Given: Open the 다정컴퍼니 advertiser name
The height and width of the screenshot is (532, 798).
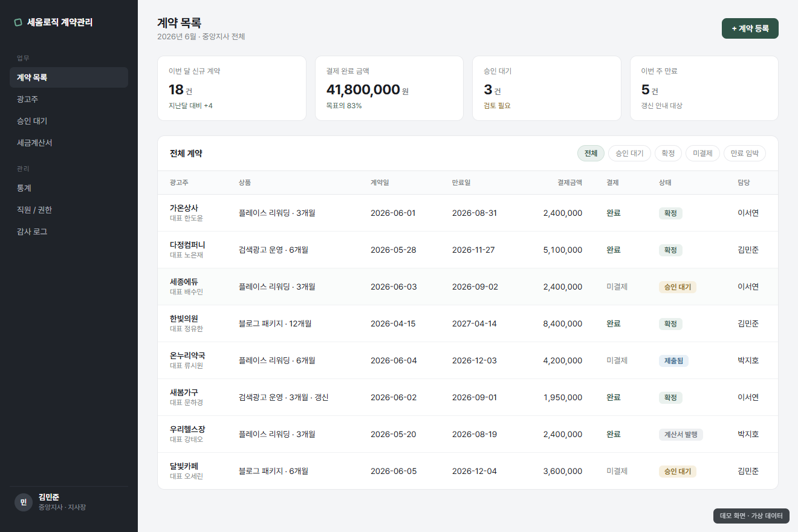Looking at the screenshot, I should point(187,245).
